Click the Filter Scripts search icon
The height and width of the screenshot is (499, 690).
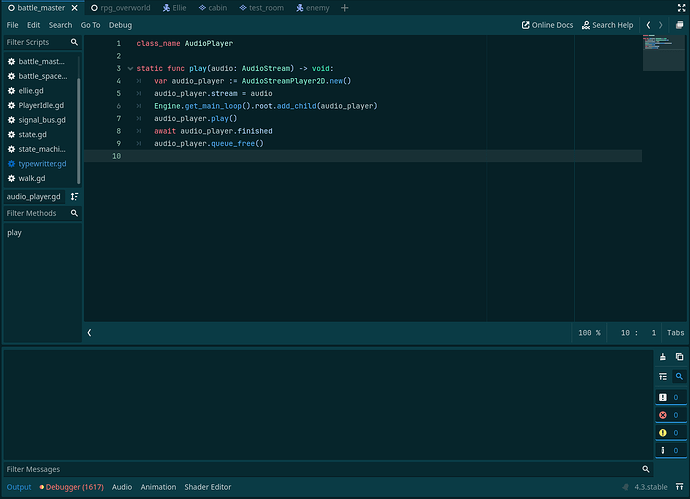(74, 42)
